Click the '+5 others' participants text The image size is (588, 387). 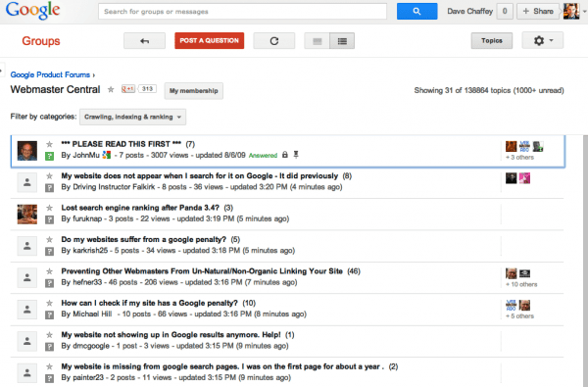click(519, 316)
